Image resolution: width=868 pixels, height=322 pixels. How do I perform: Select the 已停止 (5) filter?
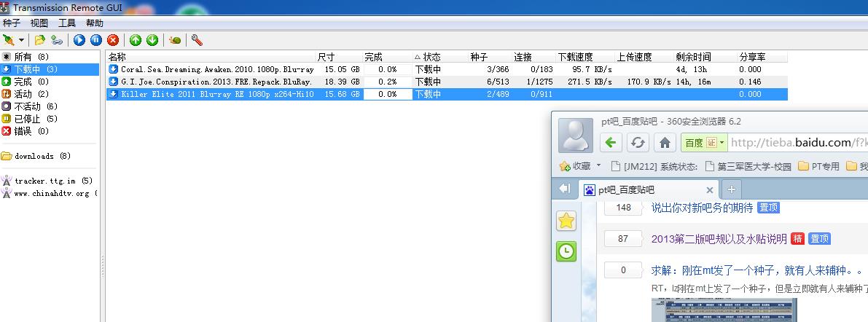pos(50,119)
